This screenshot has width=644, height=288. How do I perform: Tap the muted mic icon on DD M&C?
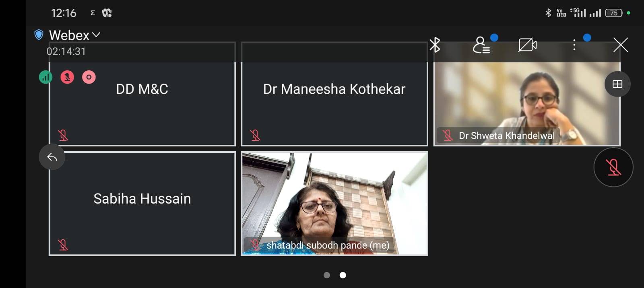click(63, 135)
